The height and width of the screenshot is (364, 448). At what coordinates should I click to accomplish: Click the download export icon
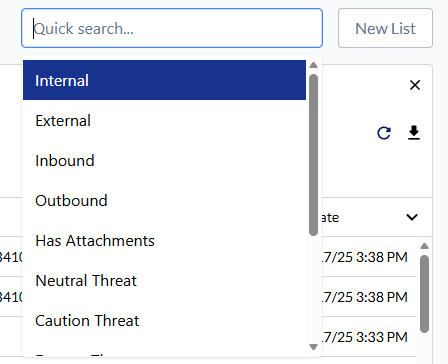tap(414, 133)
